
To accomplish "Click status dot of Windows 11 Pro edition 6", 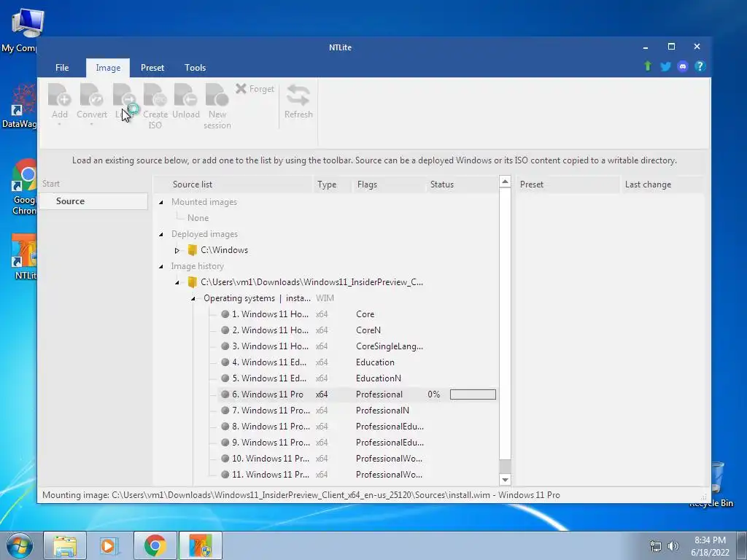I will tap(225, 394).
